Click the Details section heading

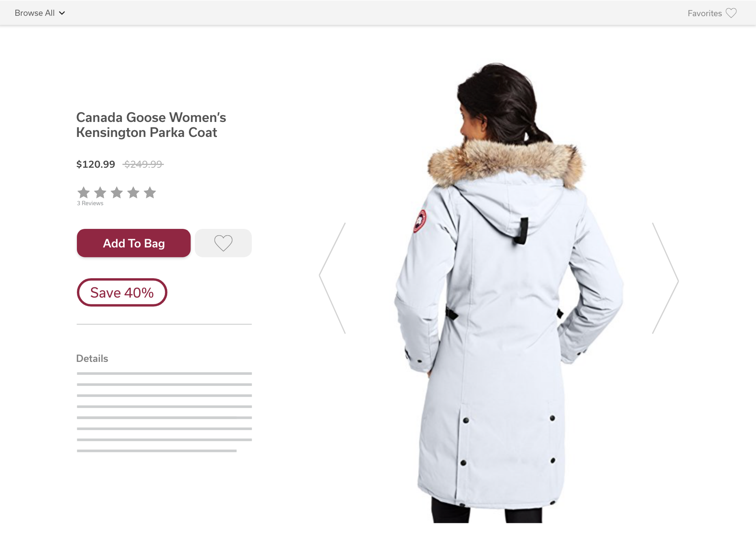tap(92, 358)
